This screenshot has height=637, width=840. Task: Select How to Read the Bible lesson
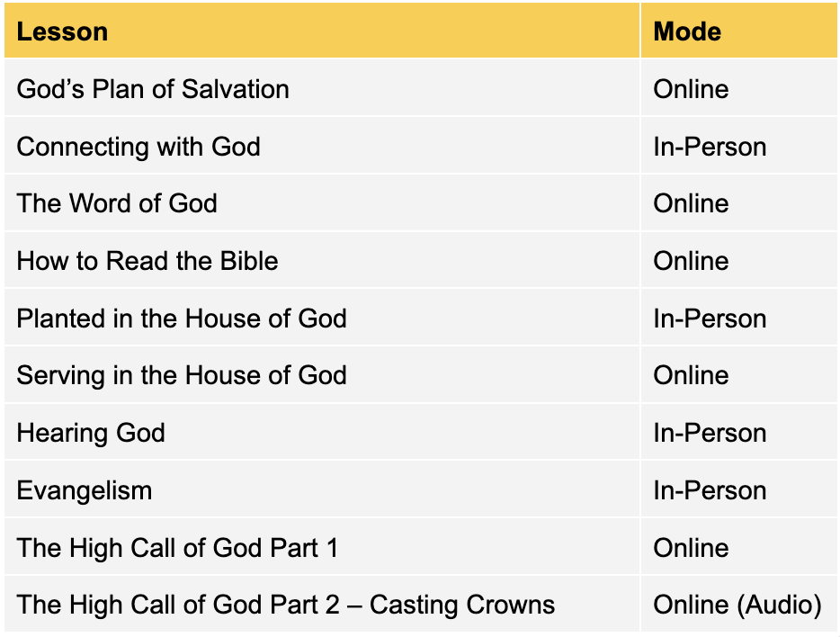pyautogui.click(x=147, y=261)
